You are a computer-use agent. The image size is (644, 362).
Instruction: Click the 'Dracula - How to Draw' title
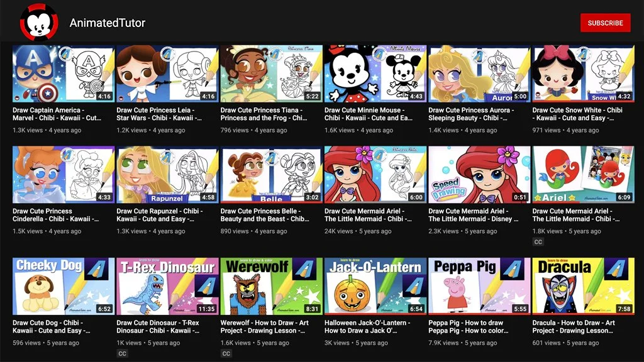[x=574, y=326]
